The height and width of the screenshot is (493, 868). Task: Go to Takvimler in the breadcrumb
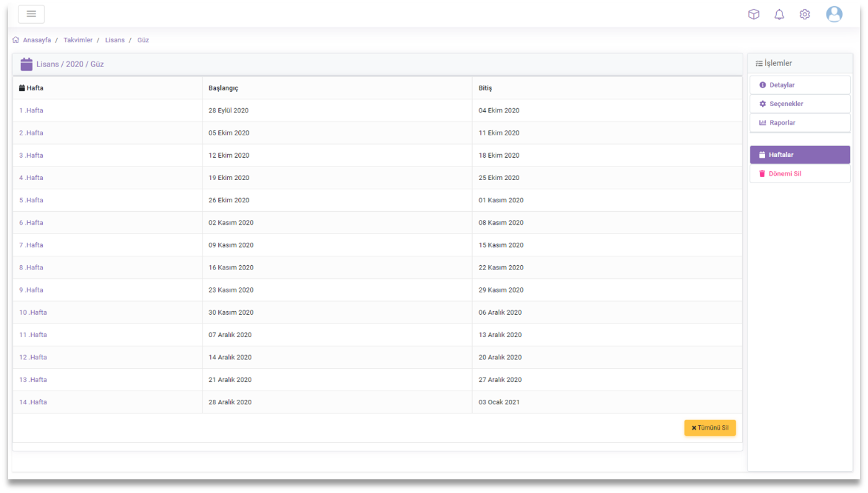click(x=78, y=40)
